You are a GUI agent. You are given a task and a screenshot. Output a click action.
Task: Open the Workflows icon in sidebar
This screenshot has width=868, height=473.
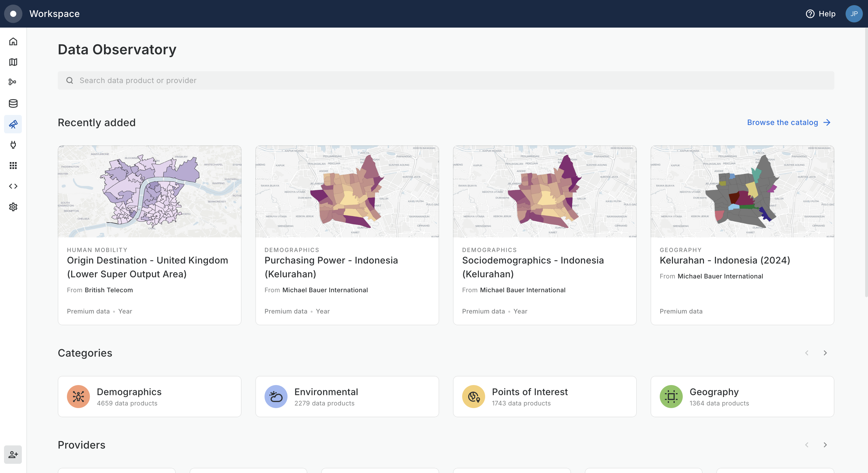point(13,82)
